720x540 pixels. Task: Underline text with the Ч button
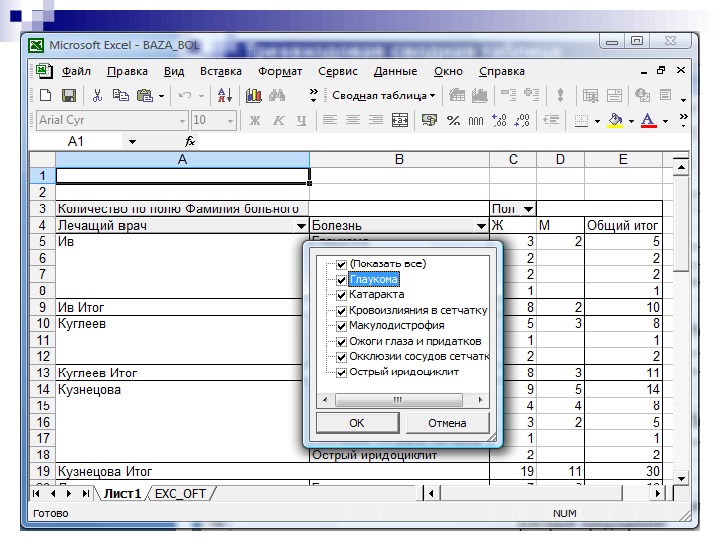pyautogui.click(x=301, y=120)
